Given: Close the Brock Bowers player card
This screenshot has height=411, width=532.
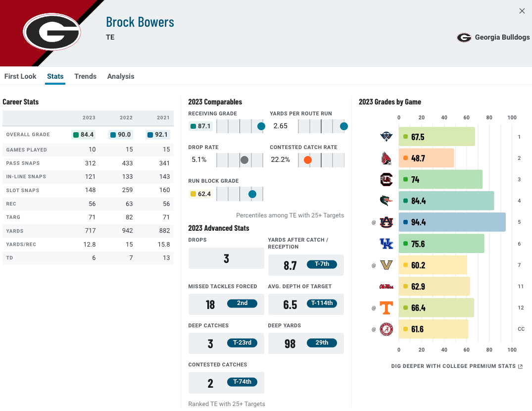Looking at the screenshot, I should (x=522, y=11).
